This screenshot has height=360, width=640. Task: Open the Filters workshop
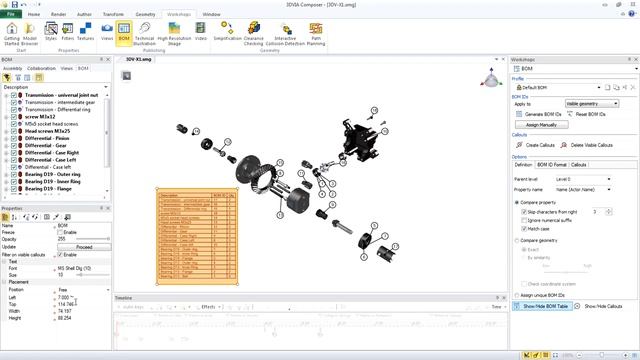68,32
